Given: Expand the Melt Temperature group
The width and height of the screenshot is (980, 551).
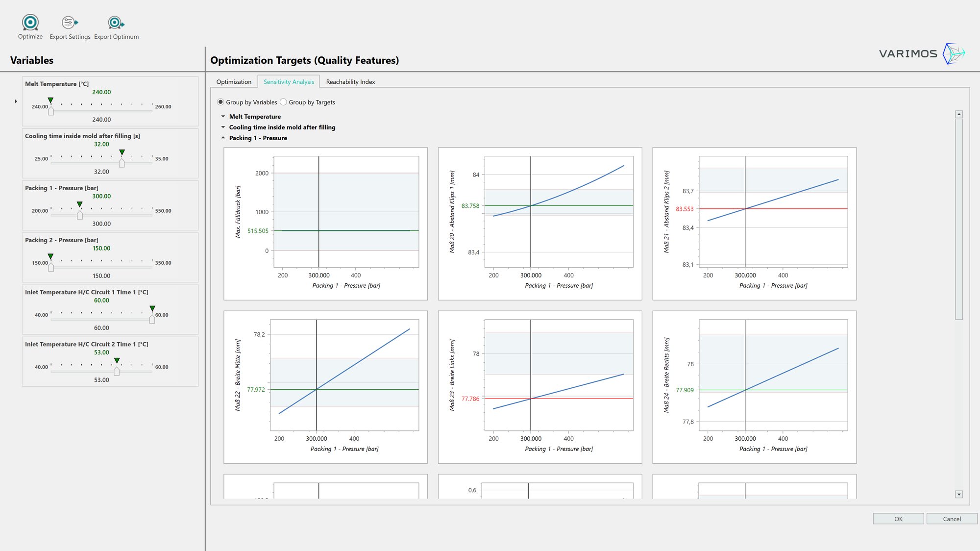Looking at the screenshot, I should (223, 117).
